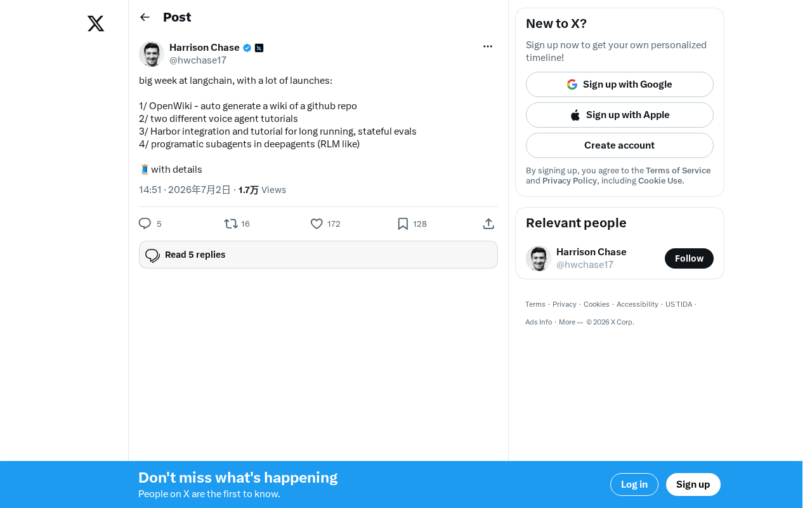Click the affiliation badge next to name

(x=259, y=48)
